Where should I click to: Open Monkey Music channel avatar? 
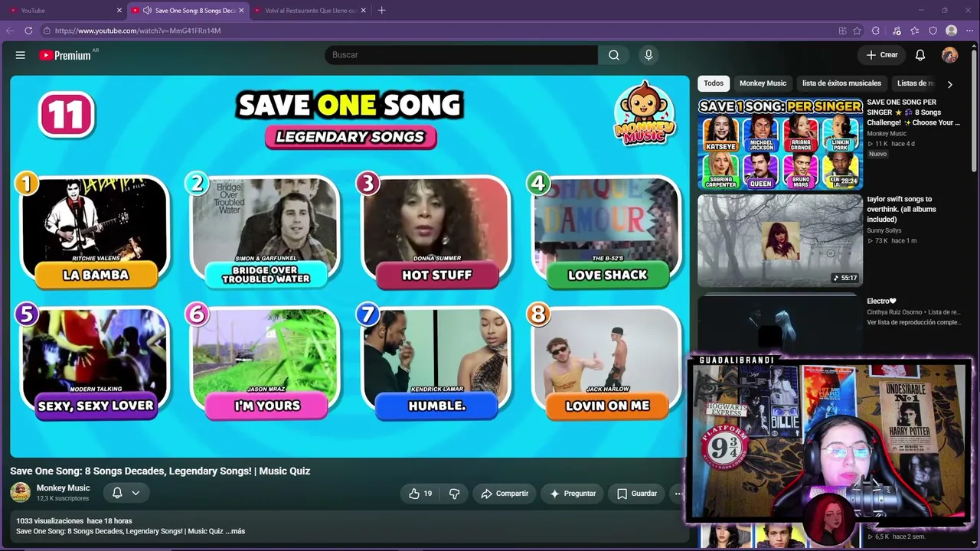21,493
